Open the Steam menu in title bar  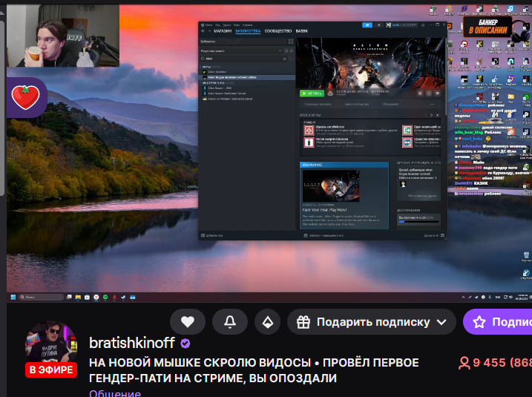[208, 24]
